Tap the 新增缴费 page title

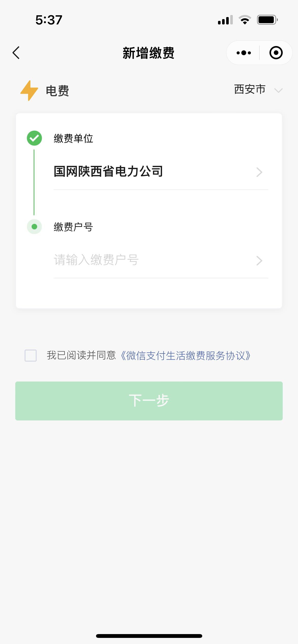point(148,53)
